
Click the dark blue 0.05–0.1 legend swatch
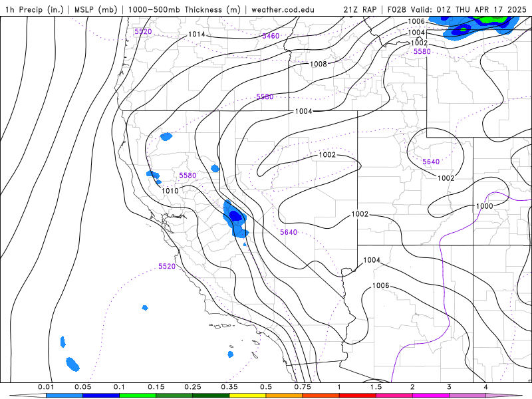tap(101, 396)
